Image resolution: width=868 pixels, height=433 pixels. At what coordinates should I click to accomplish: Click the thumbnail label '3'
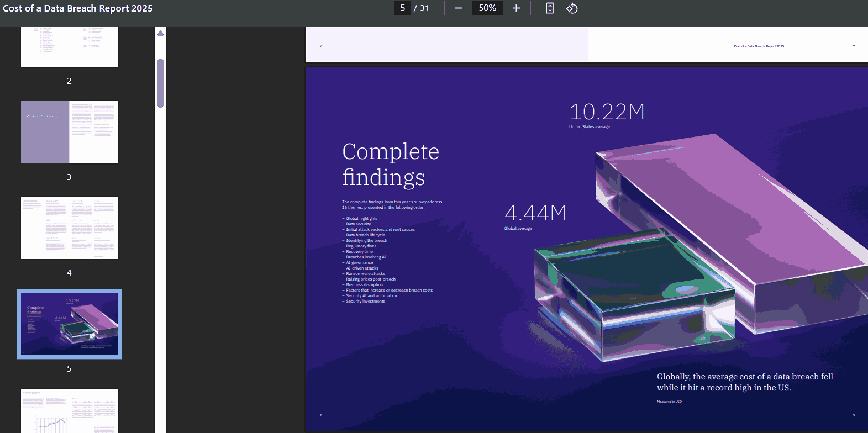click(69, 177)
